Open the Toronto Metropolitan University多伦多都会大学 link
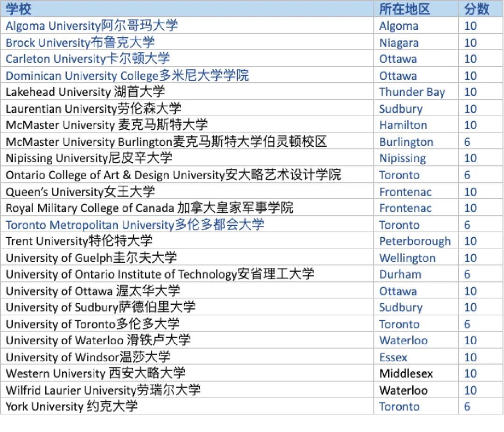504x432 pixels. pyautogui.click(x=135, y=224)
